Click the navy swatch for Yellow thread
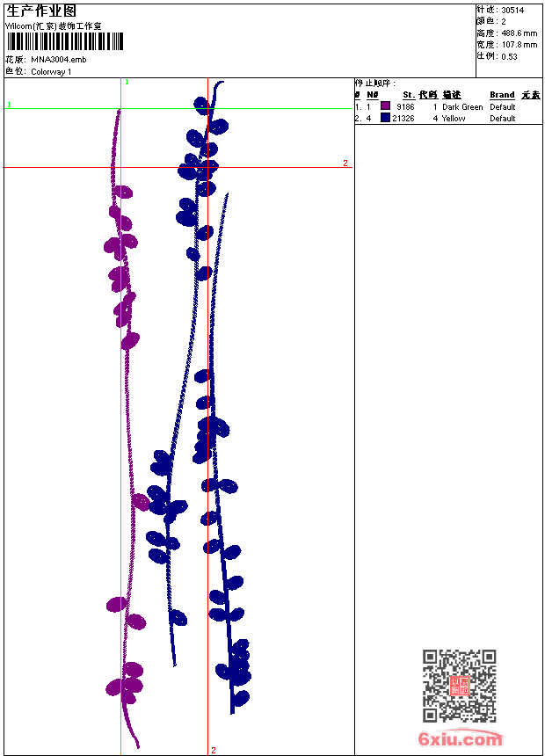This screenshot has width=545, height=756. point(385,118)
